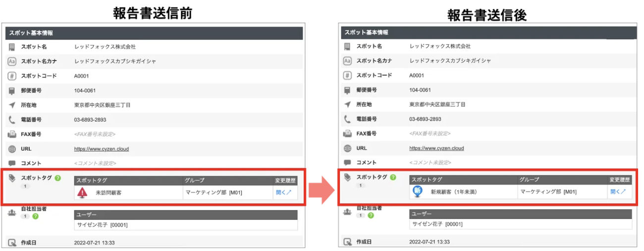
Task: Click the tag icon beside スポットタグ in the right panel
Action: pos(348,177)
